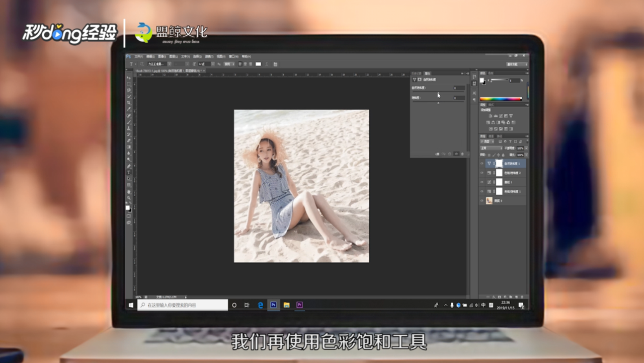Select the Hand tool
This screenshot has height=363, width=644.
129,192
